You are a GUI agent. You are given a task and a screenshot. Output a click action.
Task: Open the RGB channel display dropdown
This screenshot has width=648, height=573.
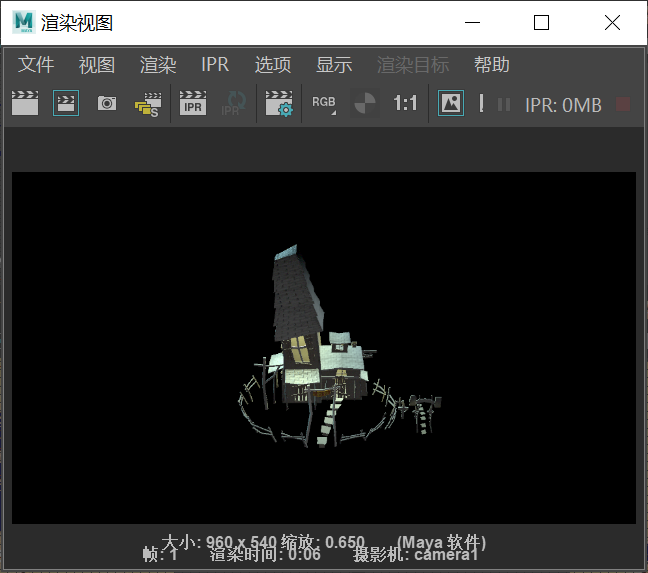click(324, 103)
